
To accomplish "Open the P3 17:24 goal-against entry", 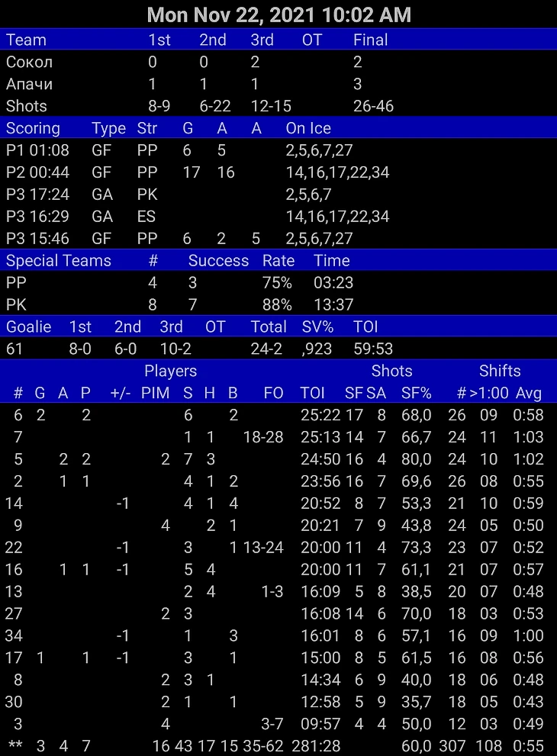I will coord(278,195).
